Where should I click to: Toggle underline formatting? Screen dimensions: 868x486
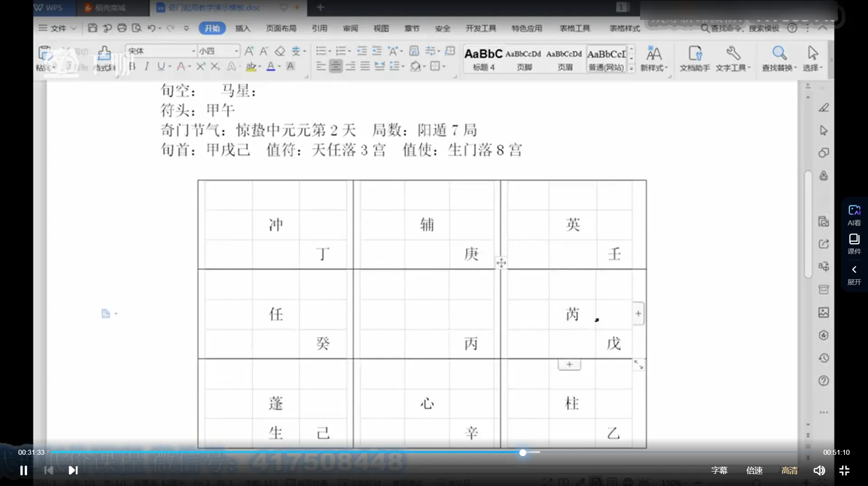coord(161,67)
